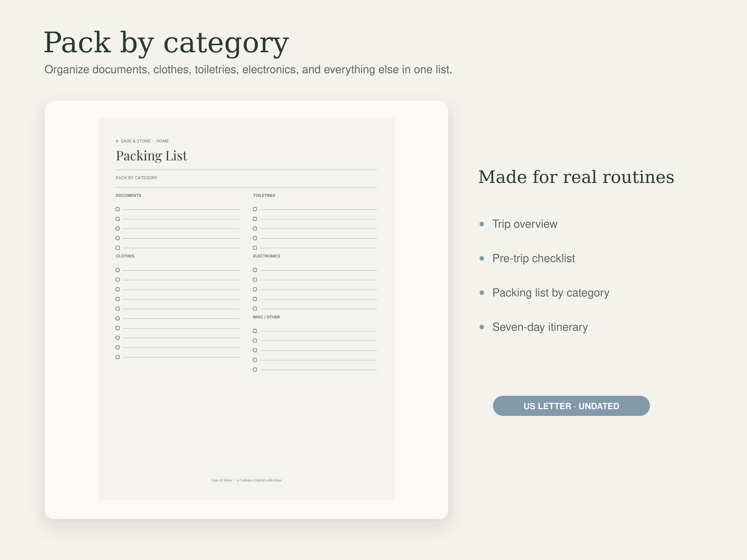Check the second checkbox under TOILETRIES
The width and height of the screenshot is (747, 560).
[255, 219]
